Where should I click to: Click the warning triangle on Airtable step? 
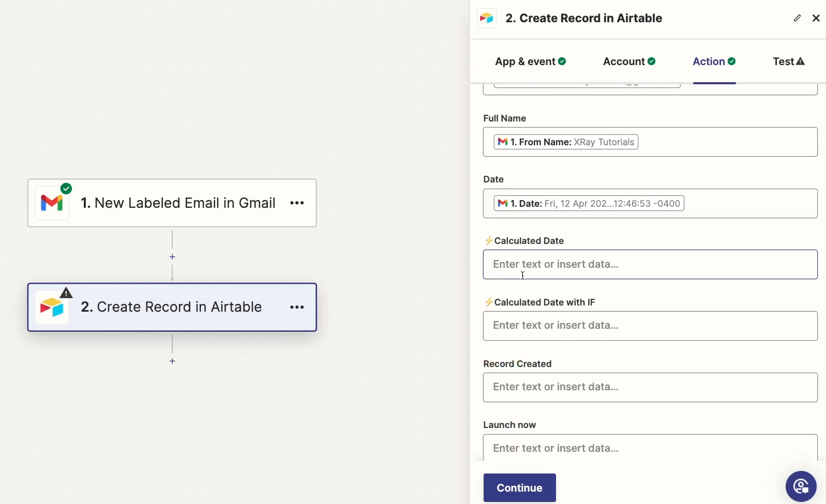66,293
